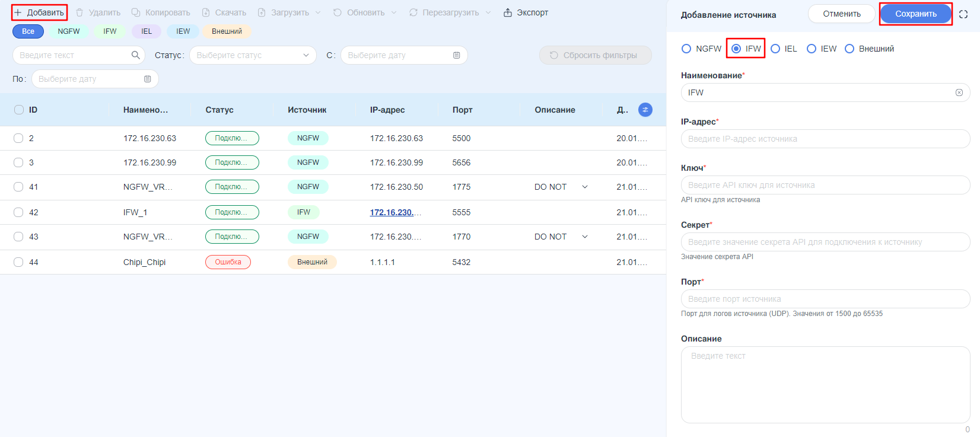Open the Статус dropdown

[253, 55]
